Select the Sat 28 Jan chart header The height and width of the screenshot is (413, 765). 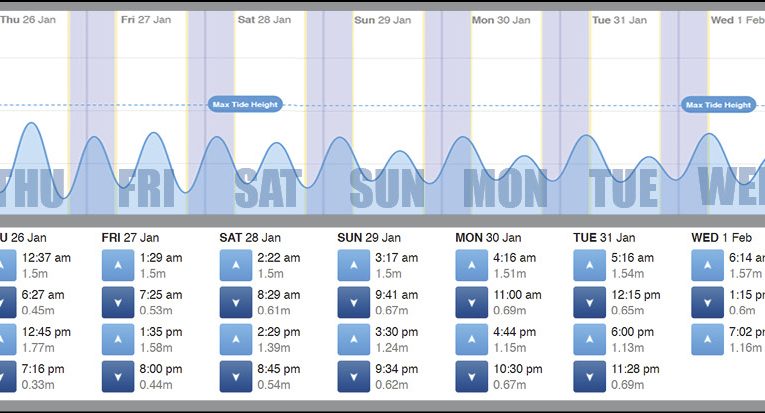264,19
